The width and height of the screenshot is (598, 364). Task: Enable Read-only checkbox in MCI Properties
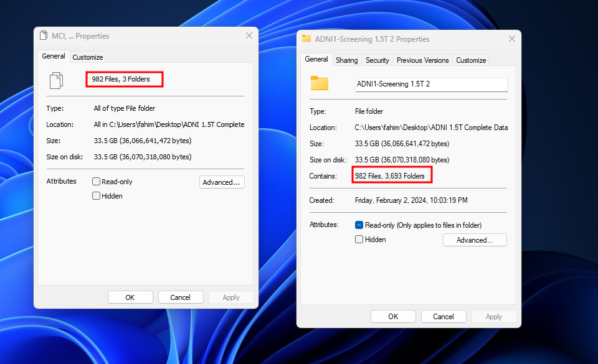(x=97, y=182)
